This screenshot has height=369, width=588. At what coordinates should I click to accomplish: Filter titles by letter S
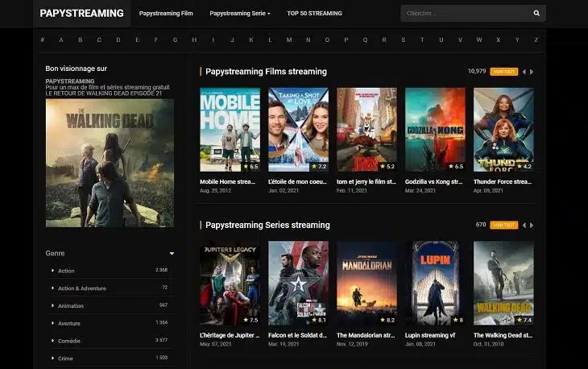(403, 39)
